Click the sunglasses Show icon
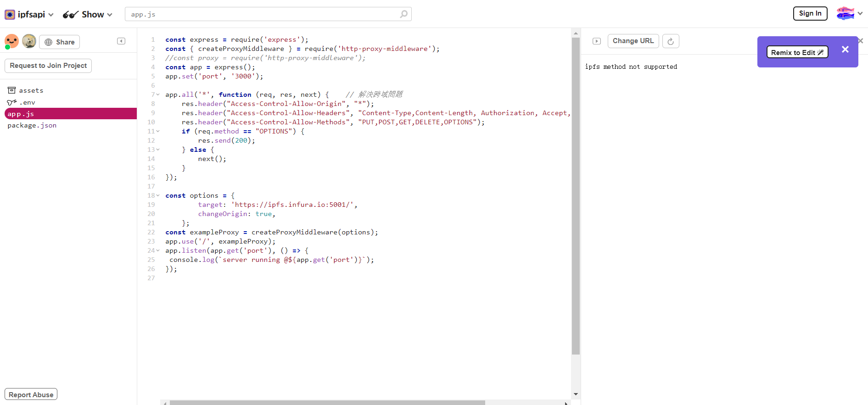The width and height of the screenshot is (868, 405). 71,15
